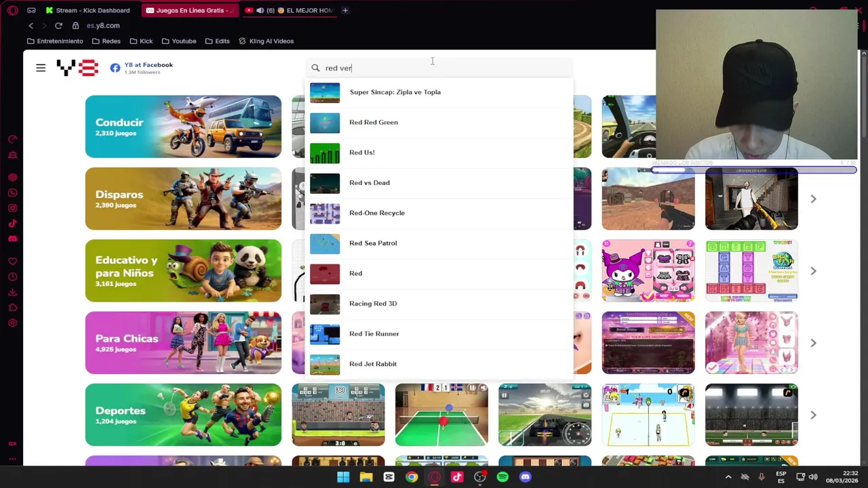Expand the Para Chicas row right arrow
The height and width of the screenshot is (488, 868).
(813, 343)
